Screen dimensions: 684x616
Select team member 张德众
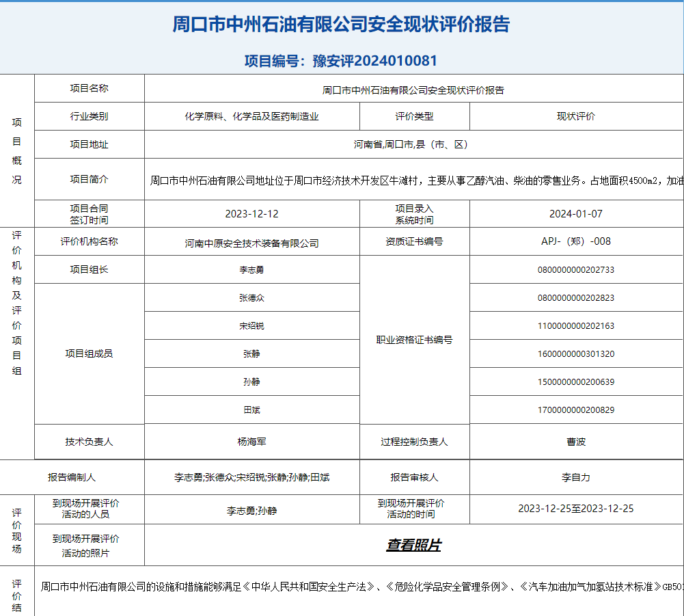pyautogui.click(x=251, y=297)
